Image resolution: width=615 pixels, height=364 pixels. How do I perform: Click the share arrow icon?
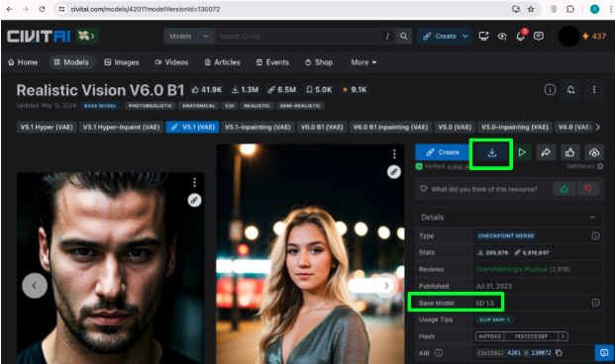point(546,152)
